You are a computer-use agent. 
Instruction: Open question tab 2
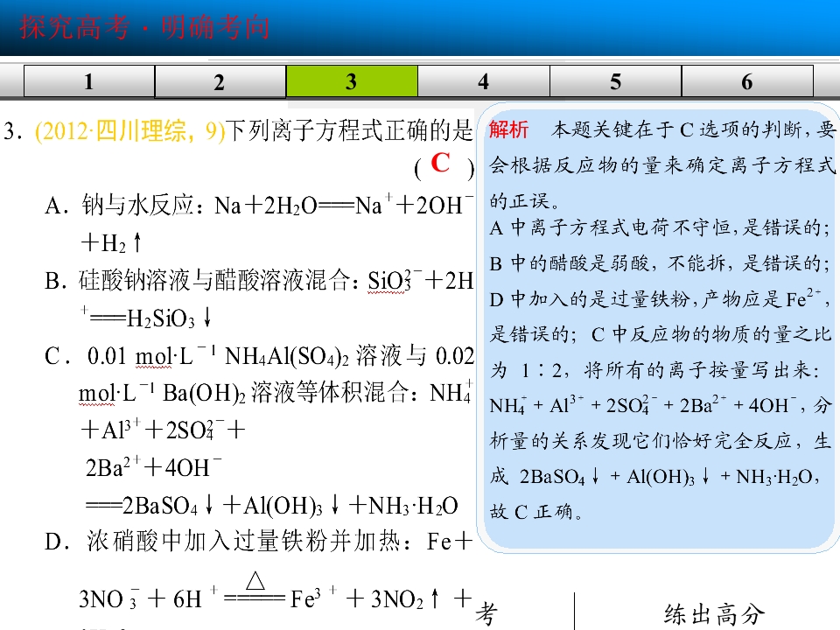pos(220,82)
